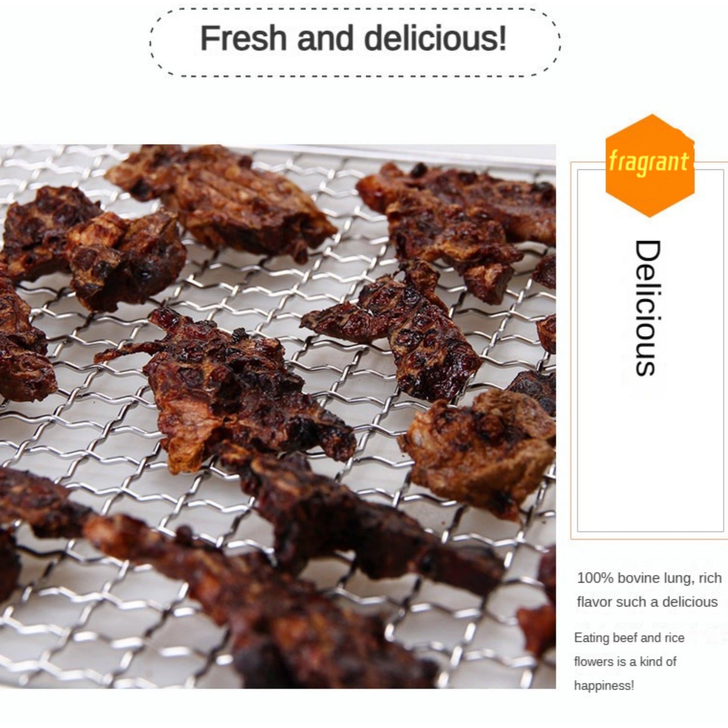Click the empty white area below Delicious text

649,452
